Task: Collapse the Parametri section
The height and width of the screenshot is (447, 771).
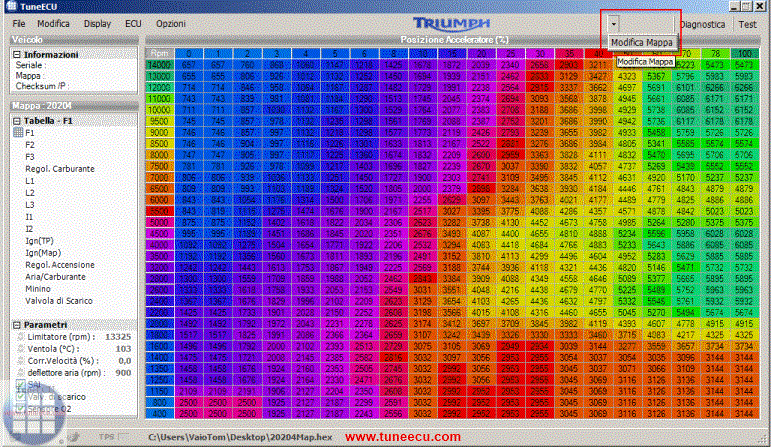Action: point(17,325)
